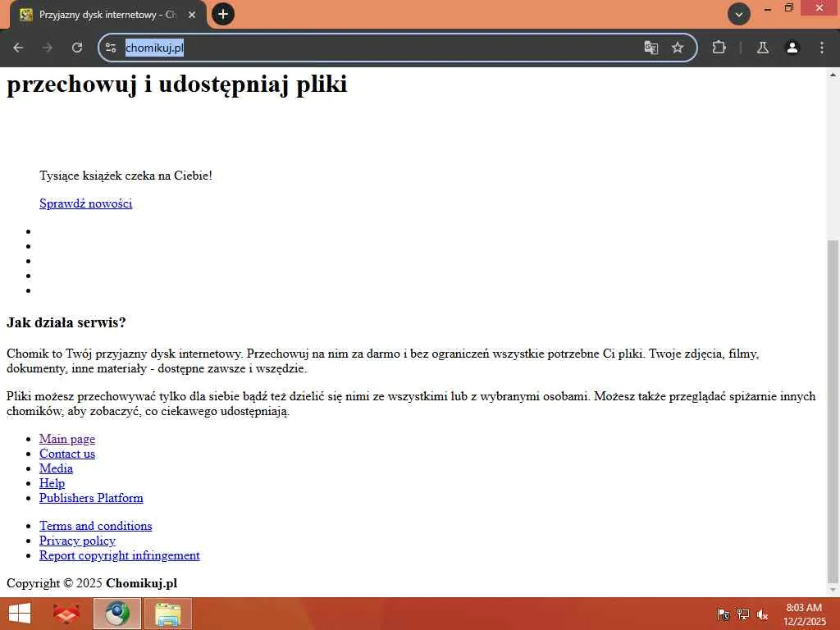Click the heading Jak działa serwis?
The height and width of the screenshot is (630, 840).
pyautogui.click(x=66, y=322)
